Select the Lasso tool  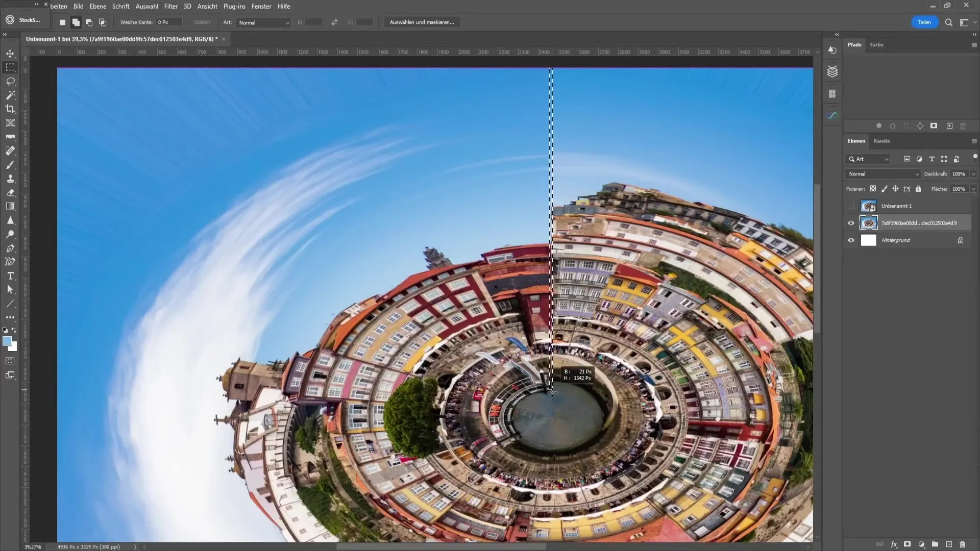pos(10,81)
